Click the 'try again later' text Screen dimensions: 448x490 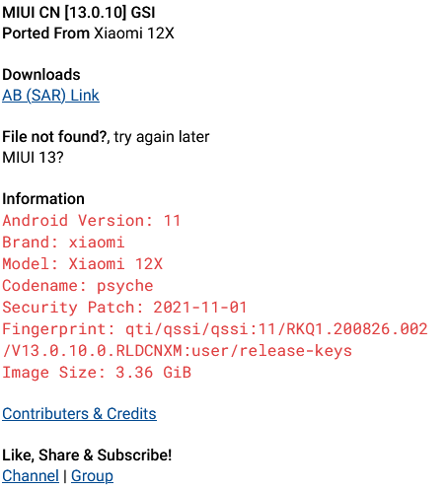tap(162, 137)
